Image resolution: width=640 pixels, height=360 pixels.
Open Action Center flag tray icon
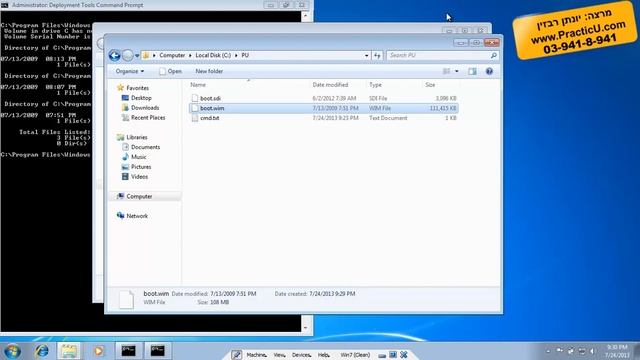[560, 351]
